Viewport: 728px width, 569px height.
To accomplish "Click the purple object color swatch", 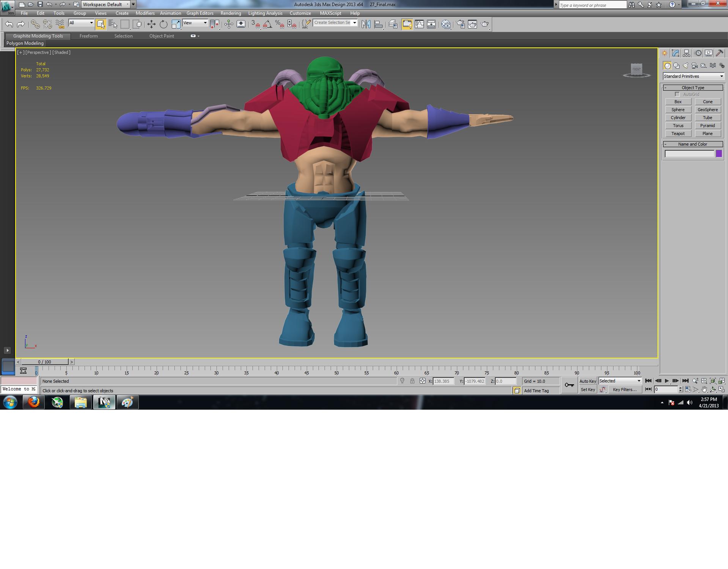I will pos(719,154).
